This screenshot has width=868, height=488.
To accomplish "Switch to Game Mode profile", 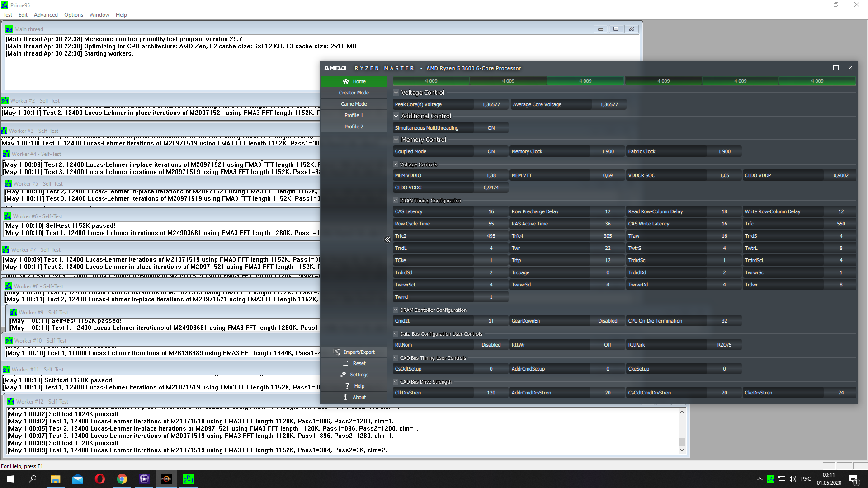I will tap(354, 104).
